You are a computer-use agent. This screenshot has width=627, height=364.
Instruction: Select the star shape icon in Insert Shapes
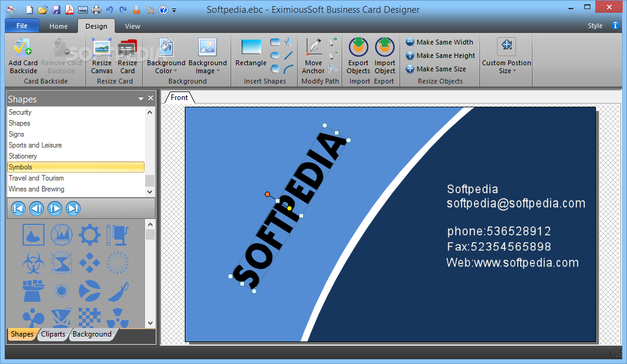coord(288,42)
